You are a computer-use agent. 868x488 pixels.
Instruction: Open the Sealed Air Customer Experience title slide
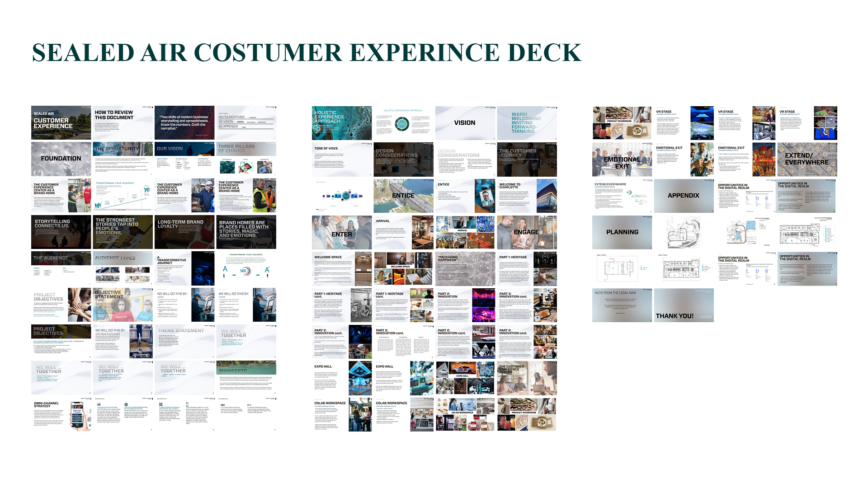click(x=61, y=123)
